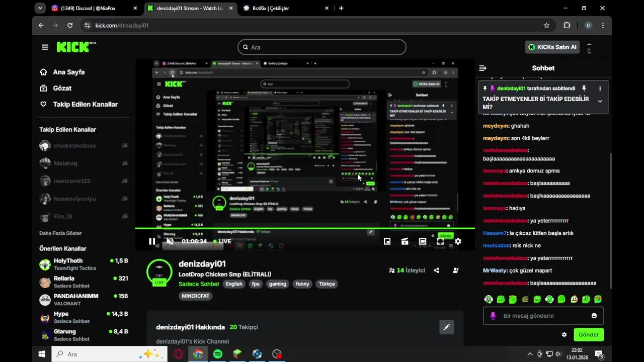
Task: Go to Ana Sayfa in Kick sidebar
Action: click(x=68, y=72)
